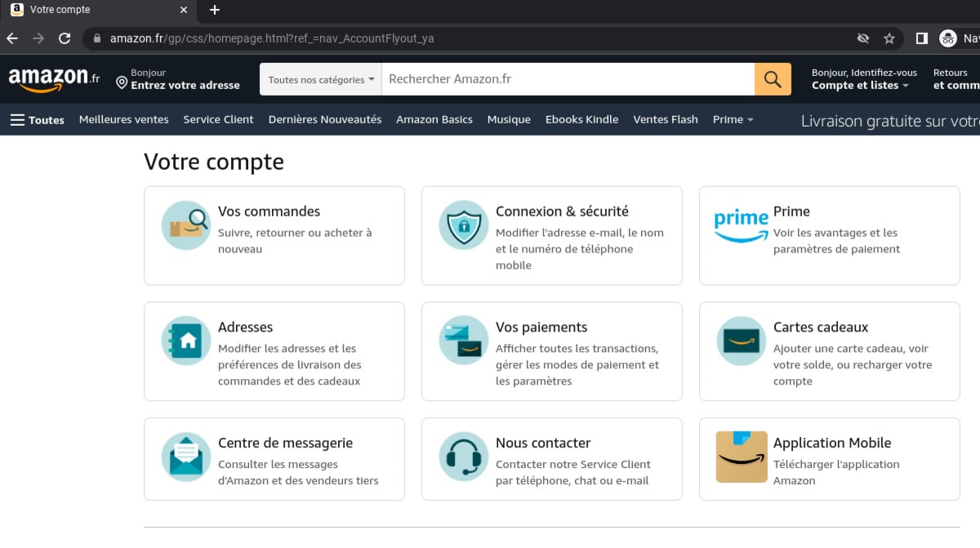The height and width of the screenshot is (548, 980).
Task: Toggle the browser side panel icon
Action: tap(921, 38)
